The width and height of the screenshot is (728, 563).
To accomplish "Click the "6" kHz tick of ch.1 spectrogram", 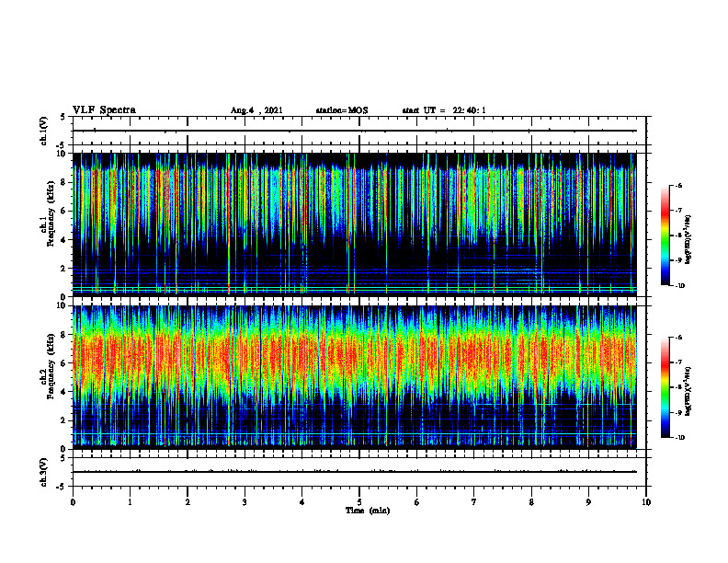I will [x=64, y=211].
